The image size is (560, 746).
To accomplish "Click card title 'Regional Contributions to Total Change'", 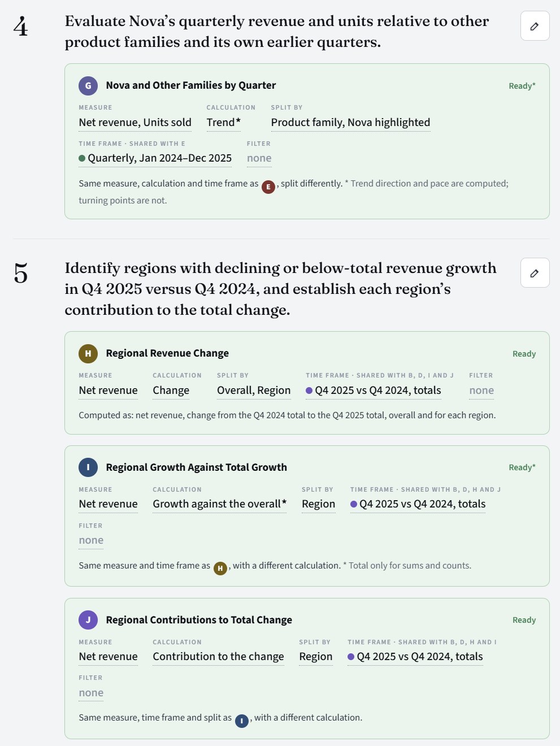I will coord(199,620).
